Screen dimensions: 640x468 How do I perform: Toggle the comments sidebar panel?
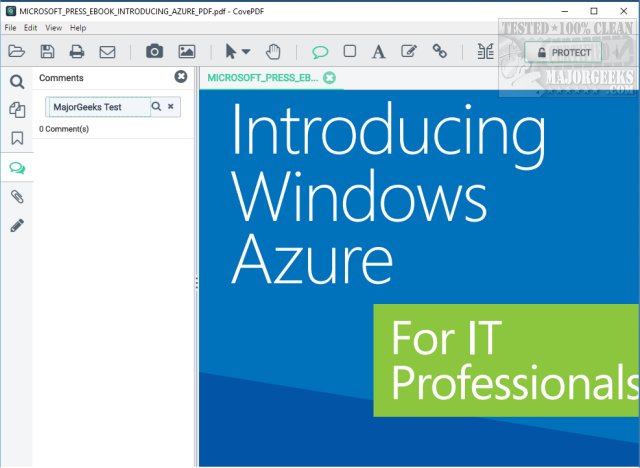pyautogui.click(x=17, y=168)
